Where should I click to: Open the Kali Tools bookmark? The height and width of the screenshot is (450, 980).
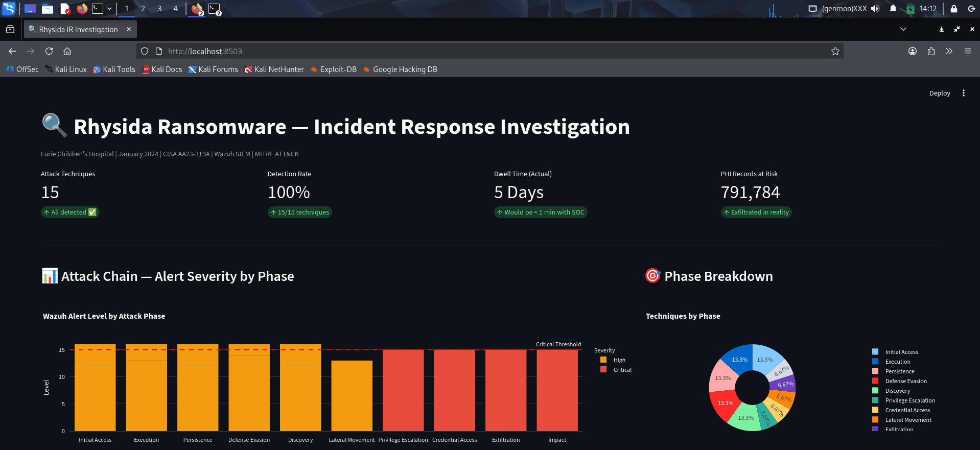pos(114,69)
